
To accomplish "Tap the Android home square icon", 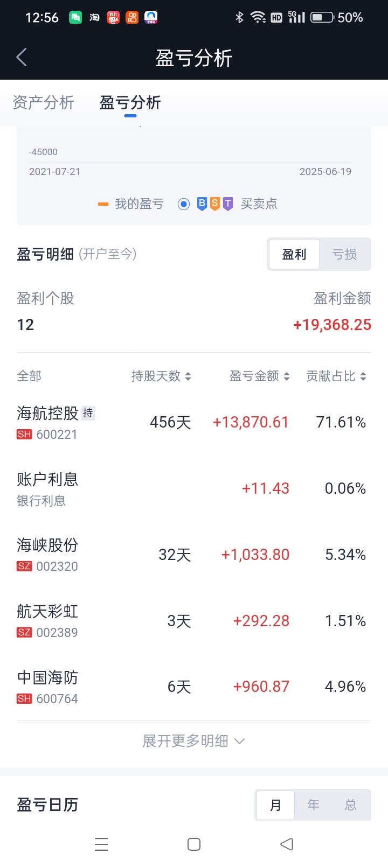I will [x=194, y=844].
